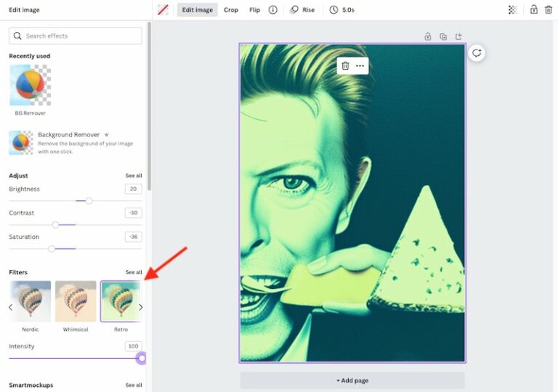The image size is (558, 392).
Task: Delete image via floating trash icon
Action: 345,66
